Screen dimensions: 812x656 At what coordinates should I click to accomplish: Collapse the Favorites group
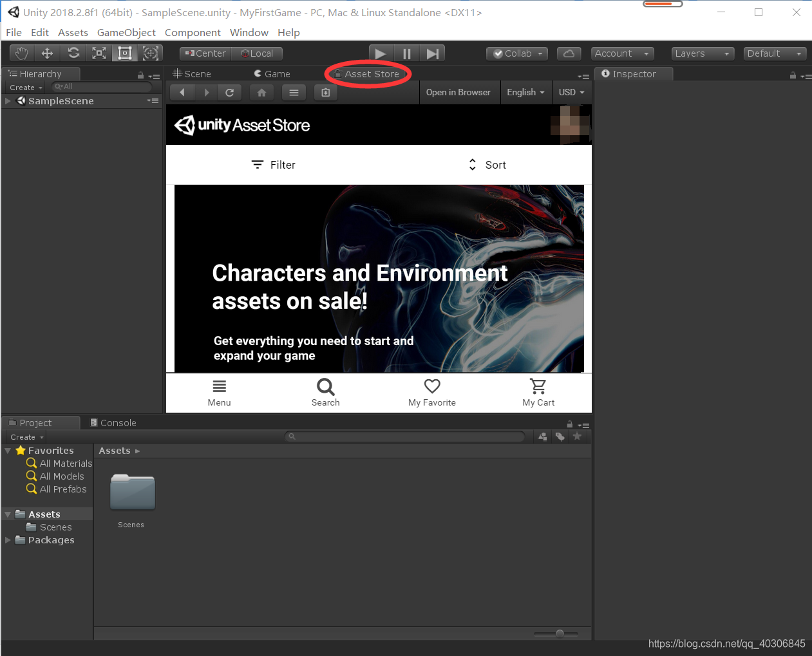[x=8, y=451]
